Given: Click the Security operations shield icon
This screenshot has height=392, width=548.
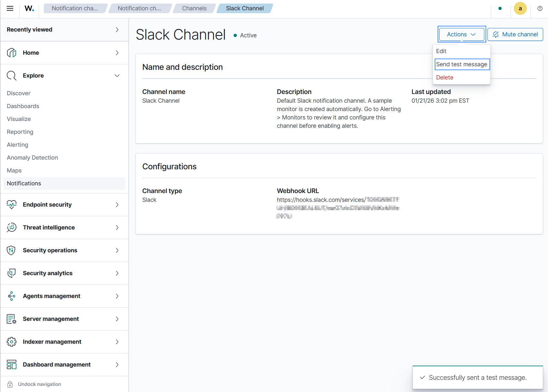Looking at the screenshot, I should point(12,250).
